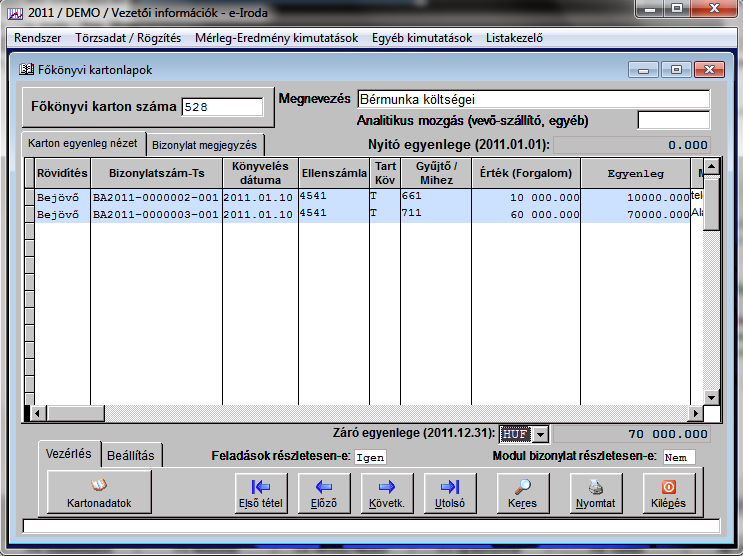Toggle the Modul bizonylat részletesen-e Nem field
This screenshot has width=743, height=556.
(x=679, y=457)
